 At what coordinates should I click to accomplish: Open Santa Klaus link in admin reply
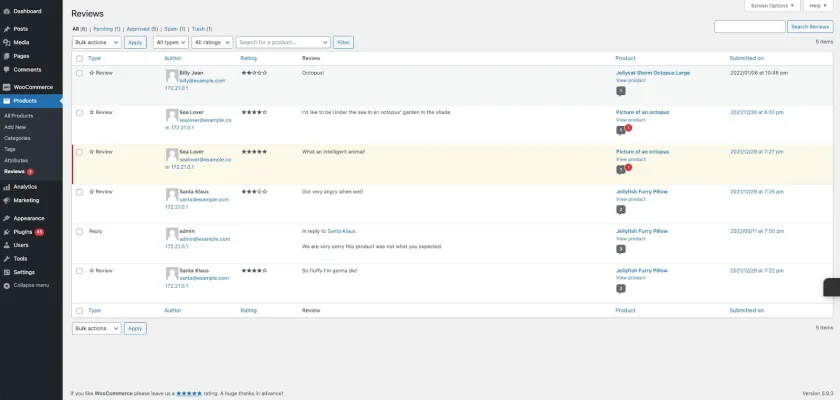click(x=341, y=231)
